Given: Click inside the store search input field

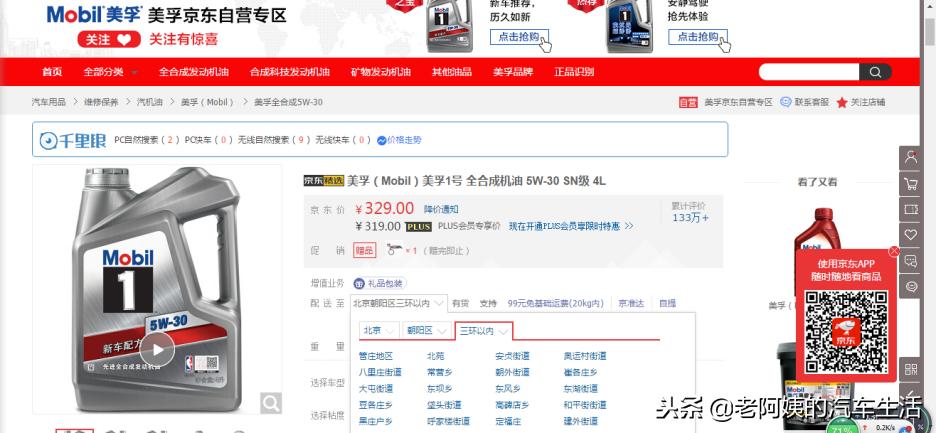Looking at the screenshot, I should click(x=809, y=72).
